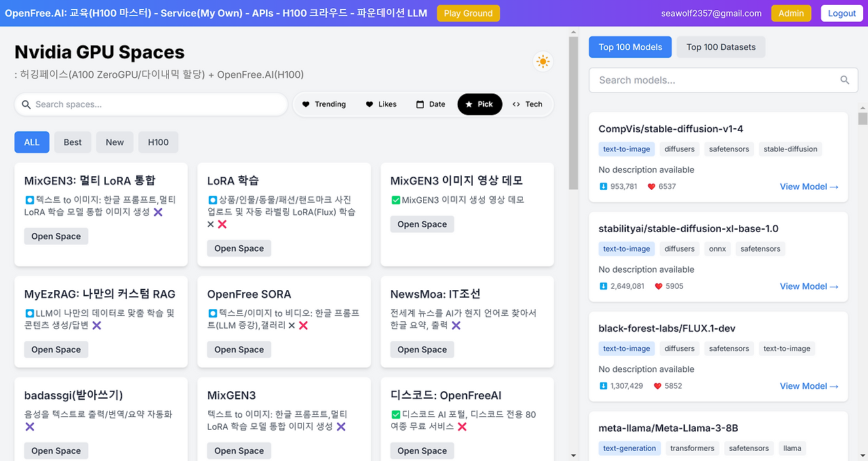
Task: Click red X icon on LoRA 학습 card
Action: point(222,224)
